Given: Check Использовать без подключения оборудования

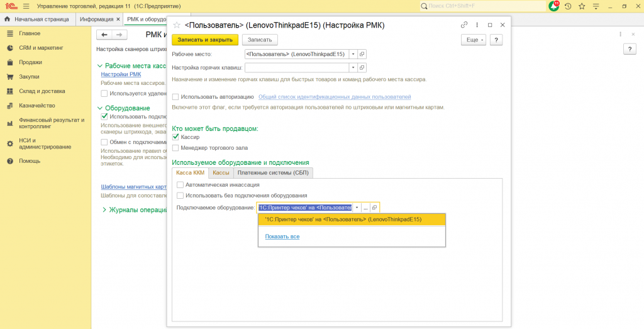Looking at the screenshot, I should coord(180,196).
